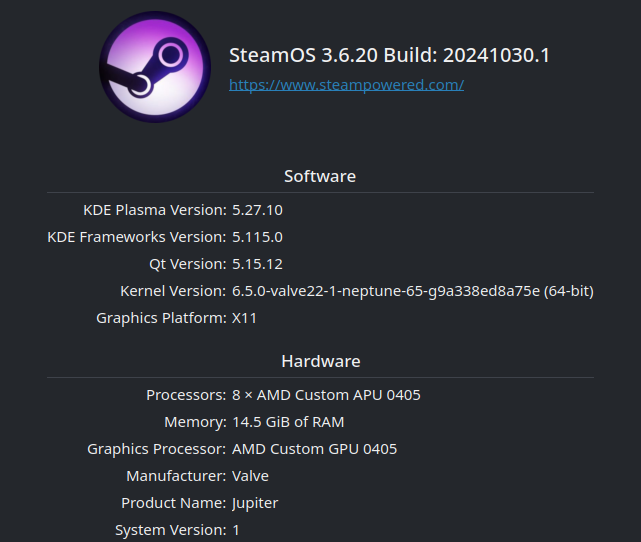641x542 pixels.
Task: Select Graphics Processor value AMD Custom GPU 0405
Action: tap(314, 449)
